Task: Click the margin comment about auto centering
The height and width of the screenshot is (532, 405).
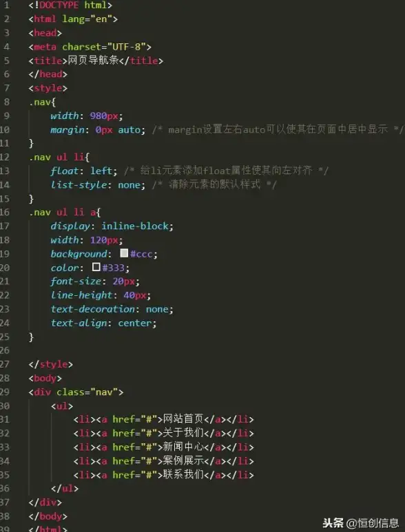Action: pos(278,129)
